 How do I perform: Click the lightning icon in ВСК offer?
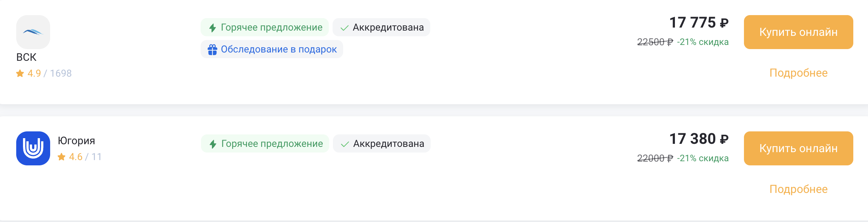[x=213, y=28]
